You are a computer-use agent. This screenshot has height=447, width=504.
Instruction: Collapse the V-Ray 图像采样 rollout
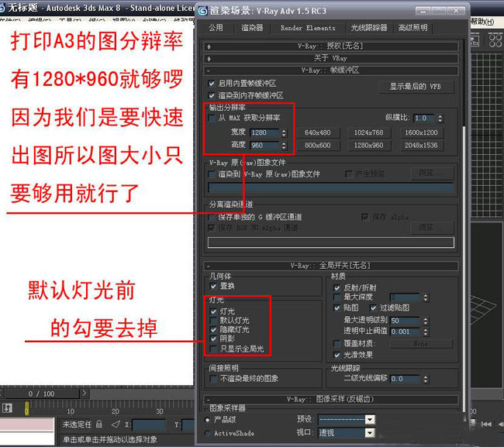[331, 400]
